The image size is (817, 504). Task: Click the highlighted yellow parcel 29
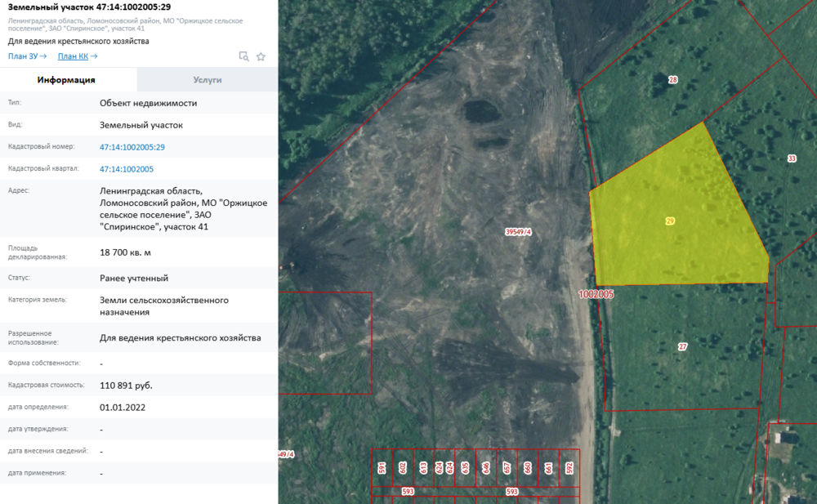[x=670, y=221]
